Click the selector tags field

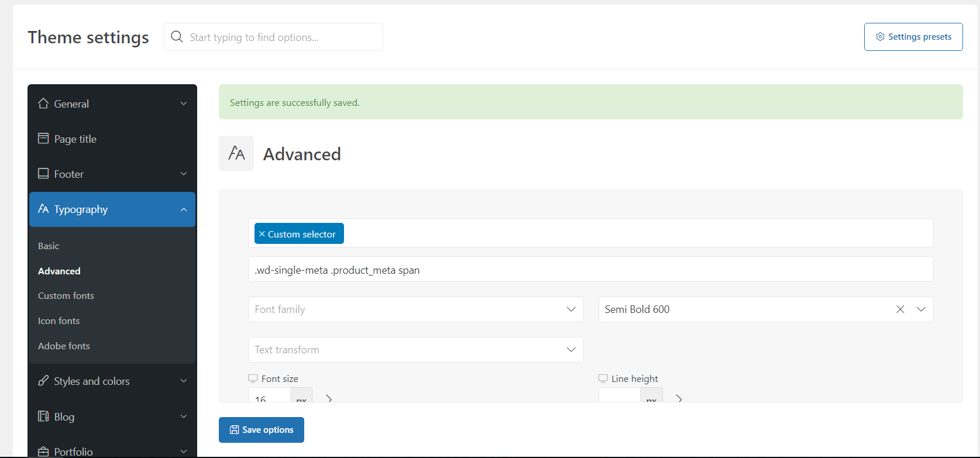click(590, 233)
